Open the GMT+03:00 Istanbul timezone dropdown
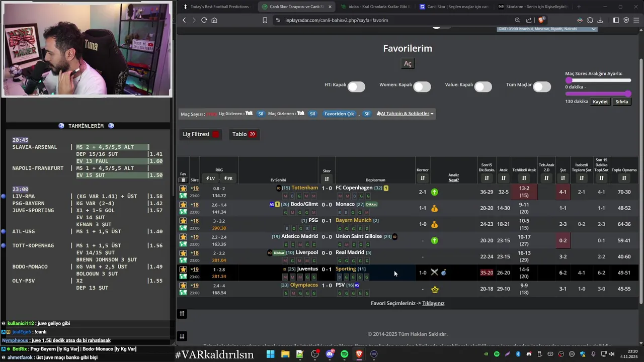Image resolution: width=644 pixels, height=362 pixels. tap(547, 29)
